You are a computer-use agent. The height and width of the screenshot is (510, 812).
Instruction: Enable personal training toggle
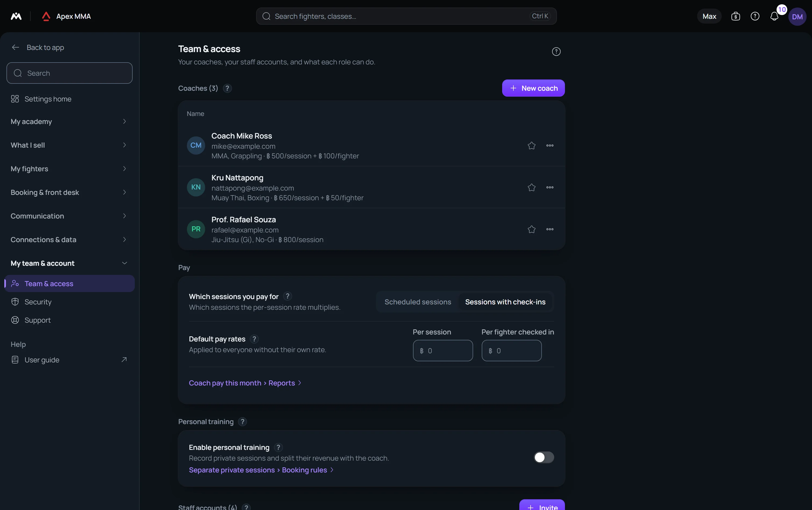click(x=543, y=457)
